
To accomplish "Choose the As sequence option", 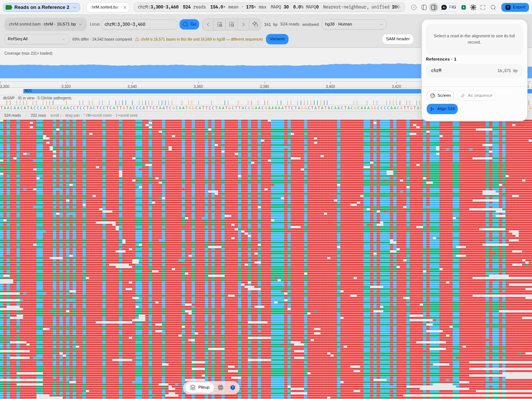I will (476, 96).
